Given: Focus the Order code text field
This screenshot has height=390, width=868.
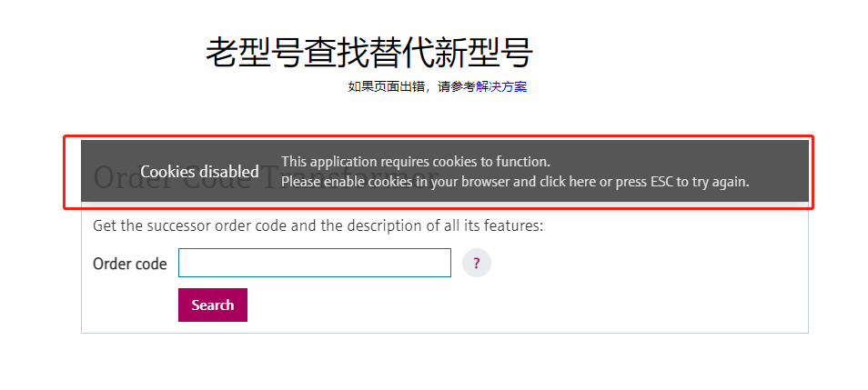Looking at the screenshot, I should (x=315, y=263).
